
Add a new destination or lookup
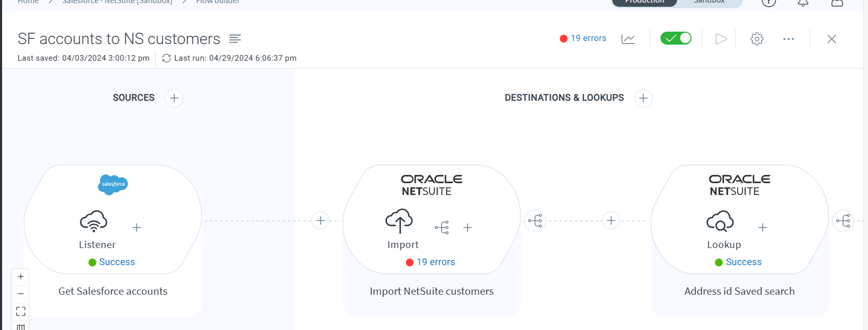click(x=643, y=98)
